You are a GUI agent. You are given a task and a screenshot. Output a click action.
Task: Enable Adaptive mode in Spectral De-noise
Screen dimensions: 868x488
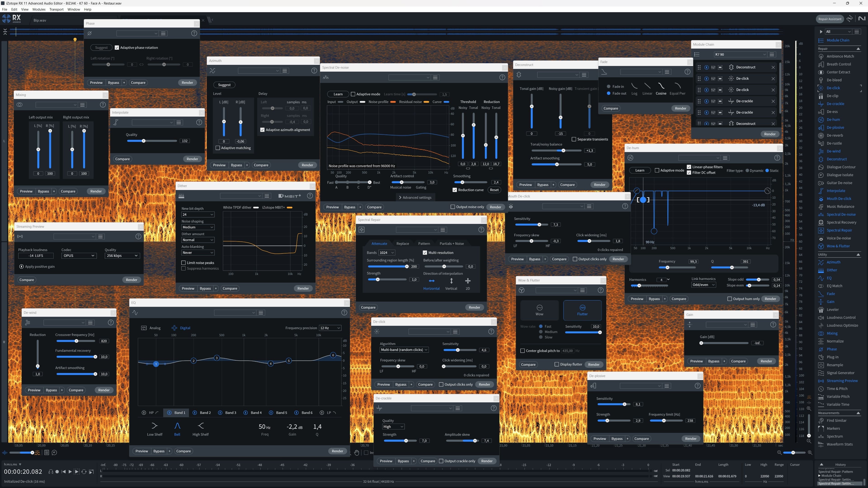(353, 94)
